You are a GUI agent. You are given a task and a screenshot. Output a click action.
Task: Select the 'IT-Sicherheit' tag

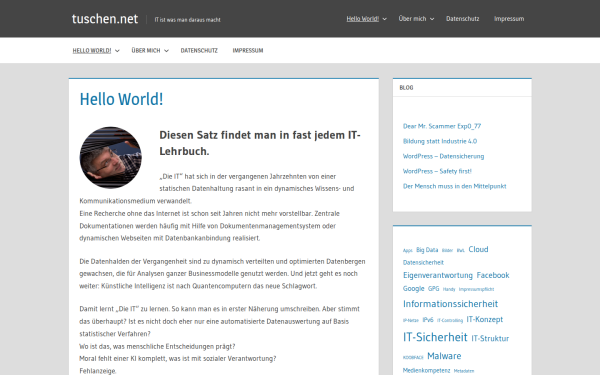click(435, 337)
